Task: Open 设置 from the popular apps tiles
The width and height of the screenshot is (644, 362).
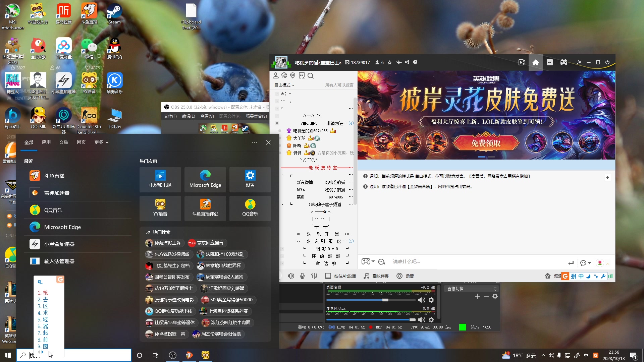Action: tap(250, 179)
